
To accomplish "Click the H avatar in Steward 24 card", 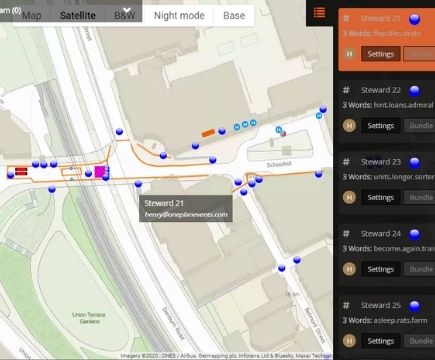I will pyautogui.click(x=349, y=269).
